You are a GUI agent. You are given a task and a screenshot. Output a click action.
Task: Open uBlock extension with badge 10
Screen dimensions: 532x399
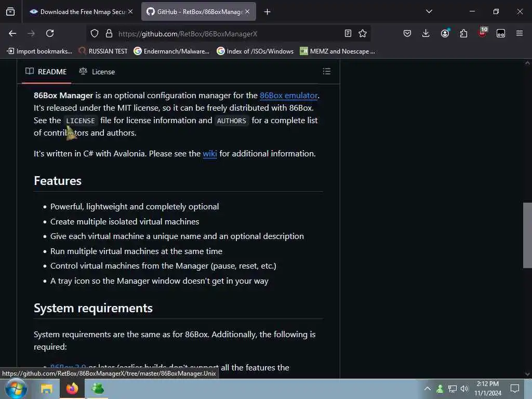click(483, 32)
